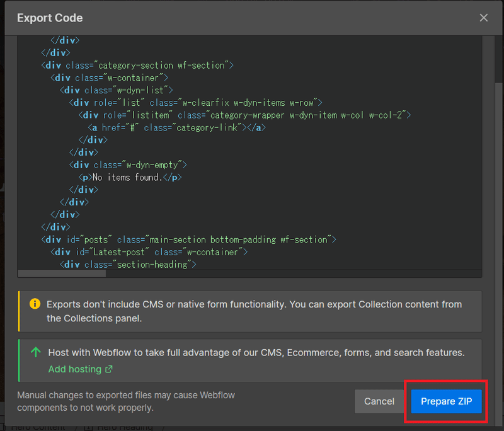Click the id="posts" main-section div line
Image resolution: width=504 pixels, height=431 pixels.
[188, 239]
